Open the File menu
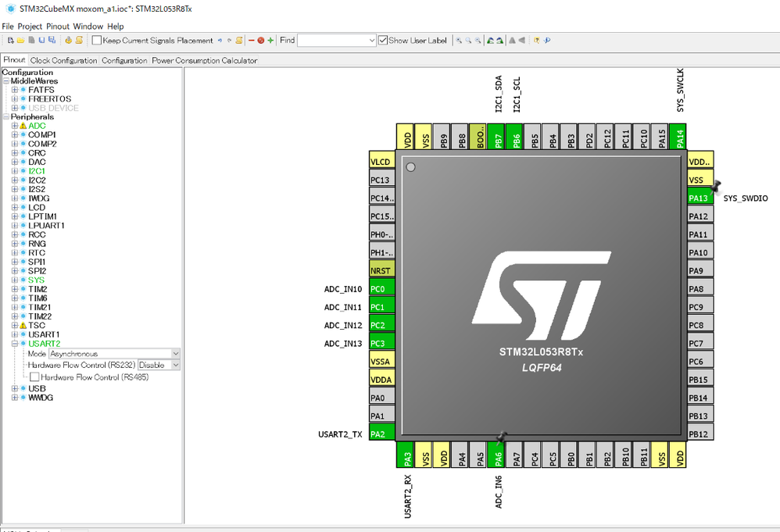The width and height of the screenshot is (780, 532). (x=8, y=27)
